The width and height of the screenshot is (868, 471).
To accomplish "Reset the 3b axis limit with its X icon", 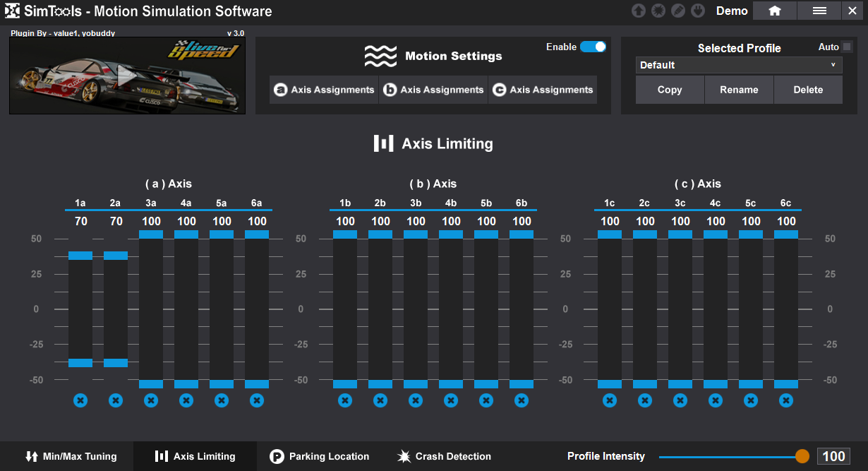I will coord(416,400).
